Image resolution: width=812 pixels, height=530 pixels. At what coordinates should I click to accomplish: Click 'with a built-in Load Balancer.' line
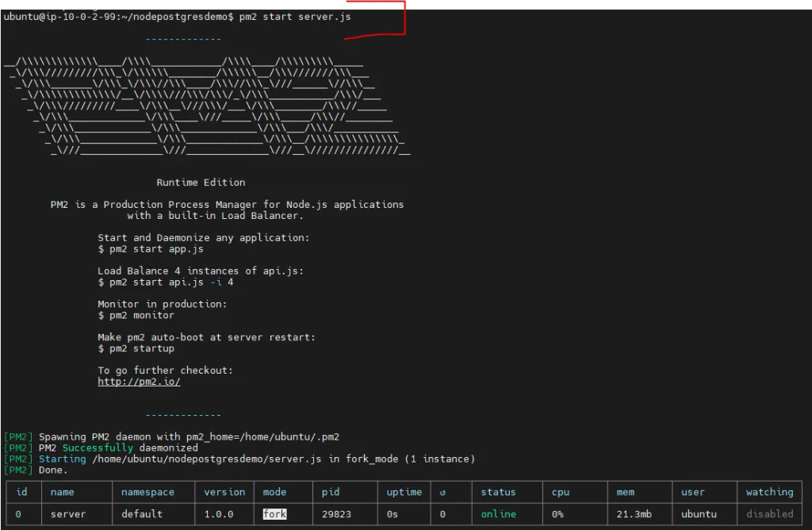pyautogui.click(x=216, y=216)
